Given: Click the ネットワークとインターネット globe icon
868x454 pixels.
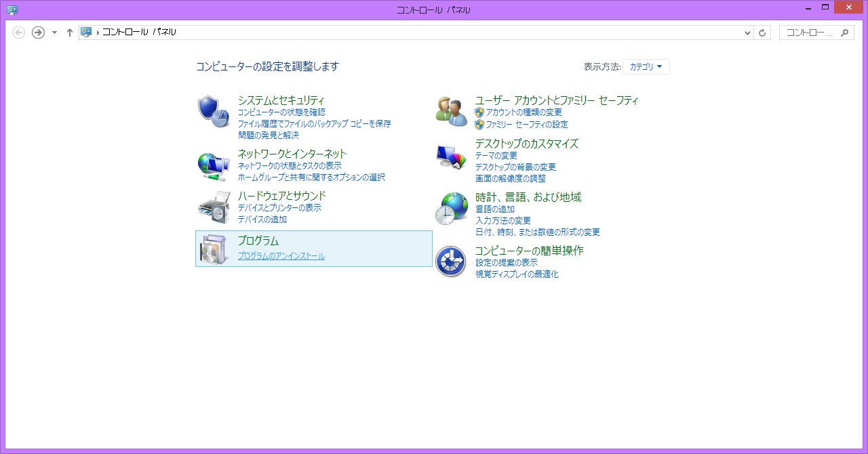Looking at the screenshot, I should tap(214, 167).
